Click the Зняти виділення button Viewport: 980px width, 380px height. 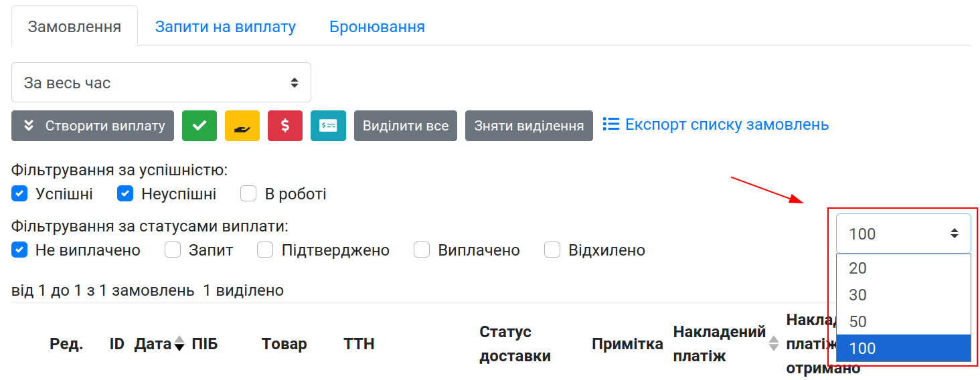529,126
